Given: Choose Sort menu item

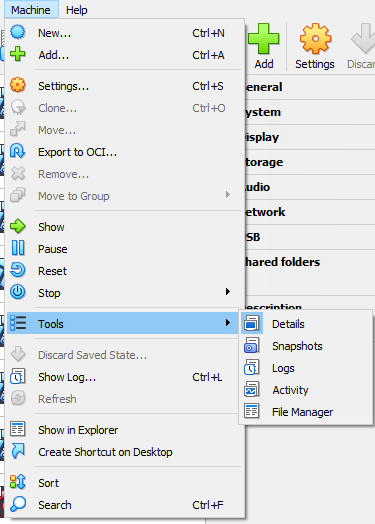Looking at the screenshot, I should pyautogui.click(x=124, y=483).
